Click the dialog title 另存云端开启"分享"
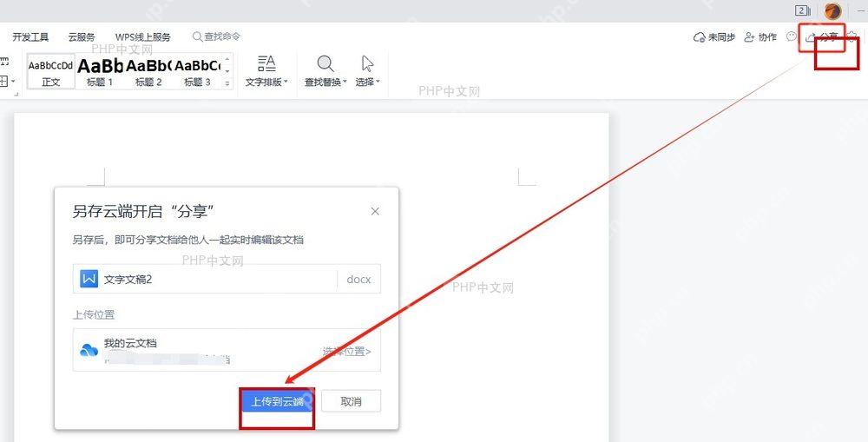The height and width of the screenshot is (442, 868). pos(143,211)
